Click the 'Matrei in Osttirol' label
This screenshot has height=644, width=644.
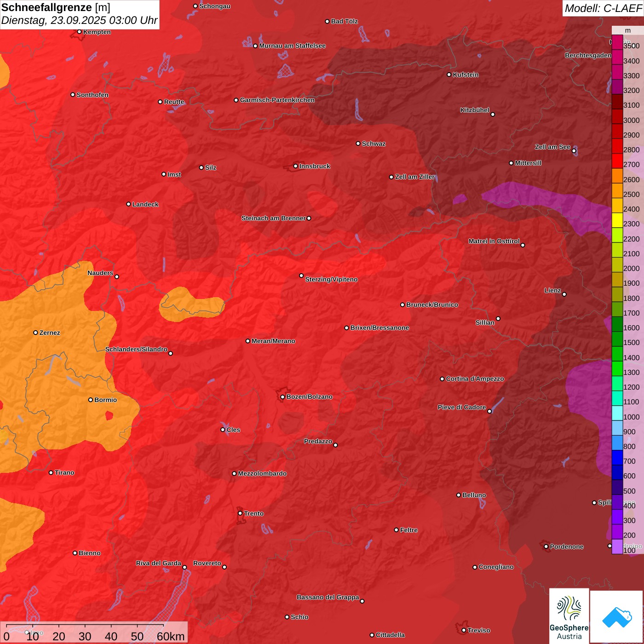click(494, 241)
